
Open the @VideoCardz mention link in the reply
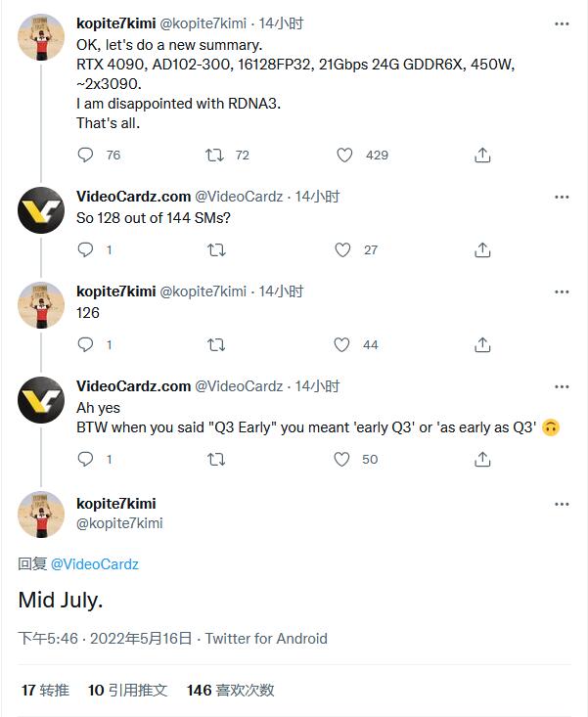click(x=95, y=564)
